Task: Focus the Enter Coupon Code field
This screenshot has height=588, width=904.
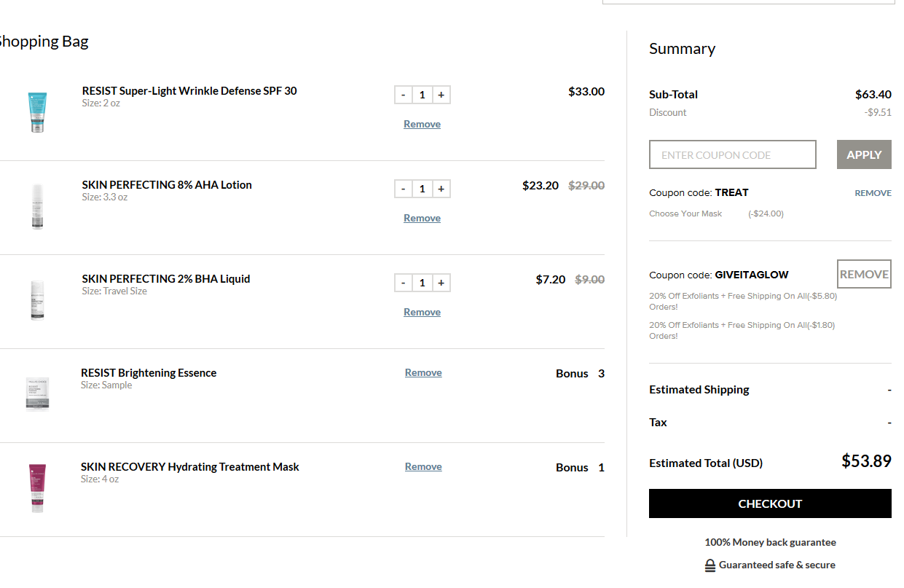Action: [x=732, y=155]
